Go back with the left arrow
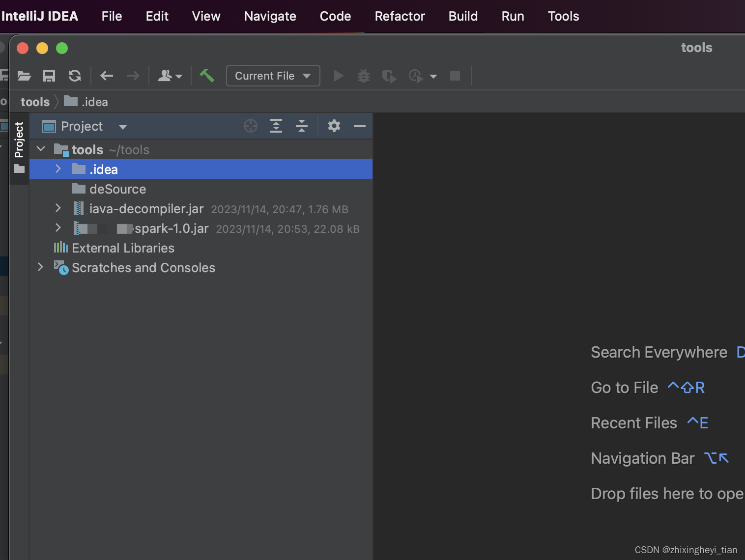Screen dimensions: 745x560 (x=107, y=76)
